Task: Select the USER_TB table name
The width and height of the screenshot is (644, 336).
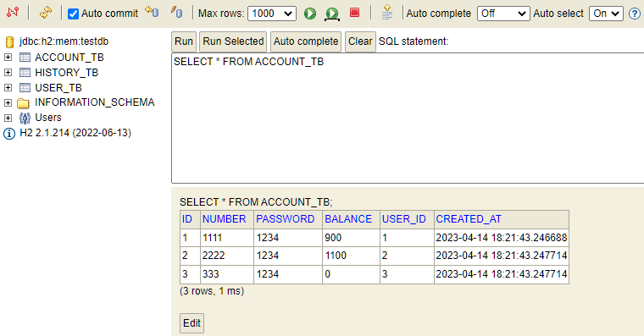Action: pos(58,88)
